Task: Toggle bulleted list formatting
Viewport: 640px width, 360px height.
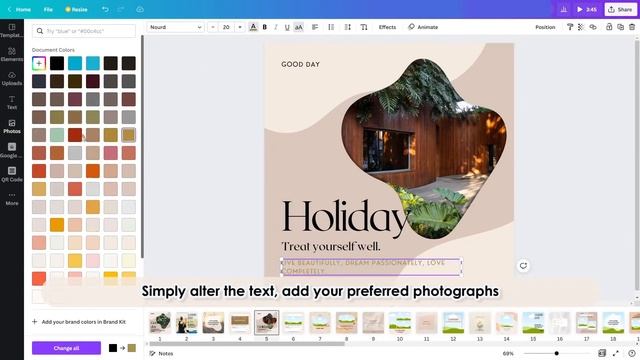Action: pos(331,27)
